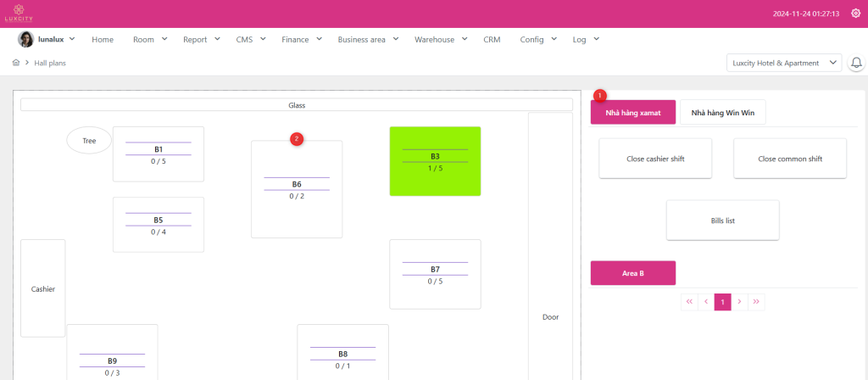The width and height of the screenshot is (868, 380).
Task: Select the green occupied table B3
Action: point(435,161)
